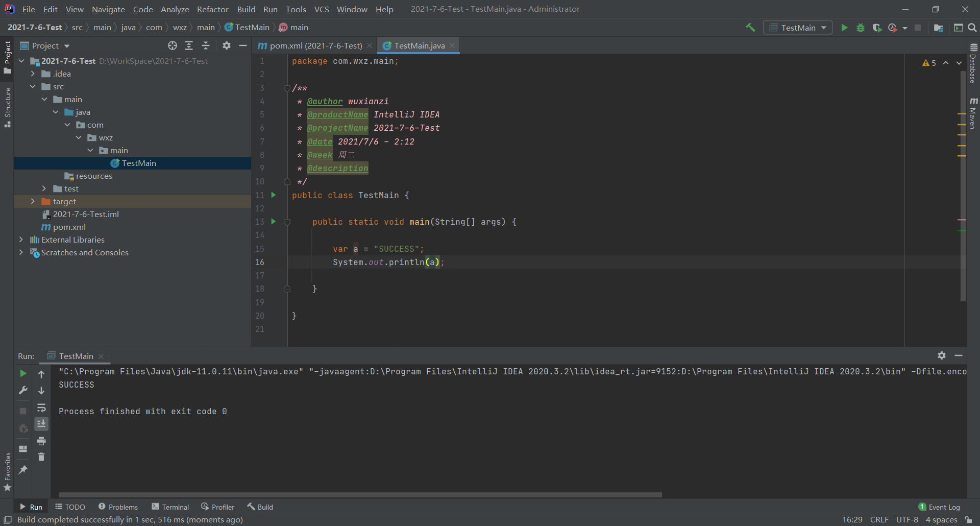This screenshot has height=526, width=980.
Task: Hide the Project tool window
Action: (x=243, y=45)
